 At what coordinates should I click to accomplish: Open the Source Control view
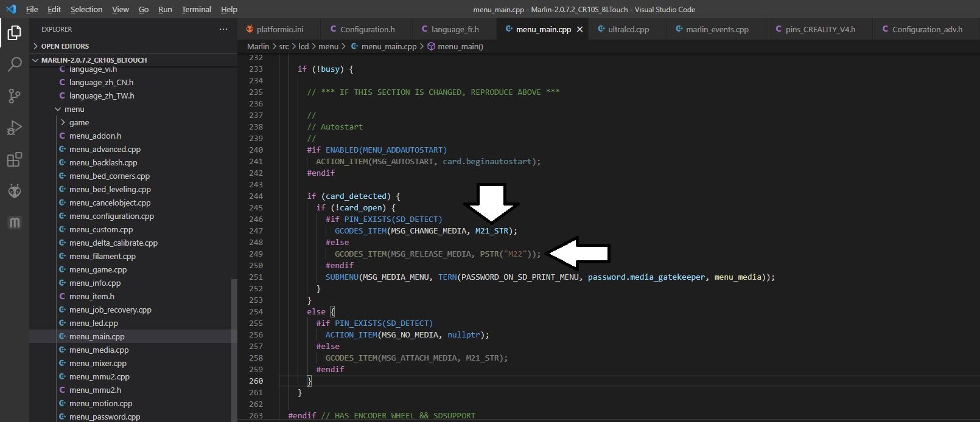pyautogui.click(x=15, y=95)
